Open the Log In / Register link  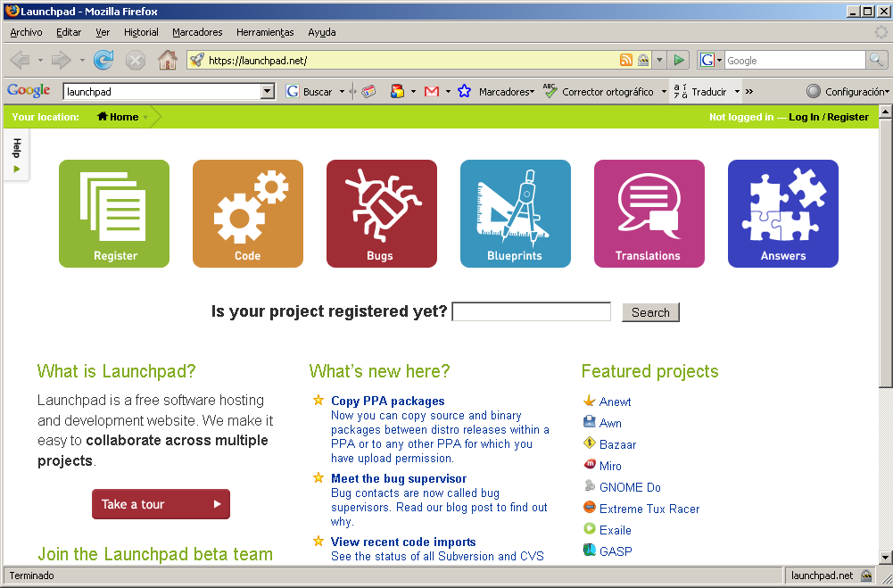tap(829, 117)
